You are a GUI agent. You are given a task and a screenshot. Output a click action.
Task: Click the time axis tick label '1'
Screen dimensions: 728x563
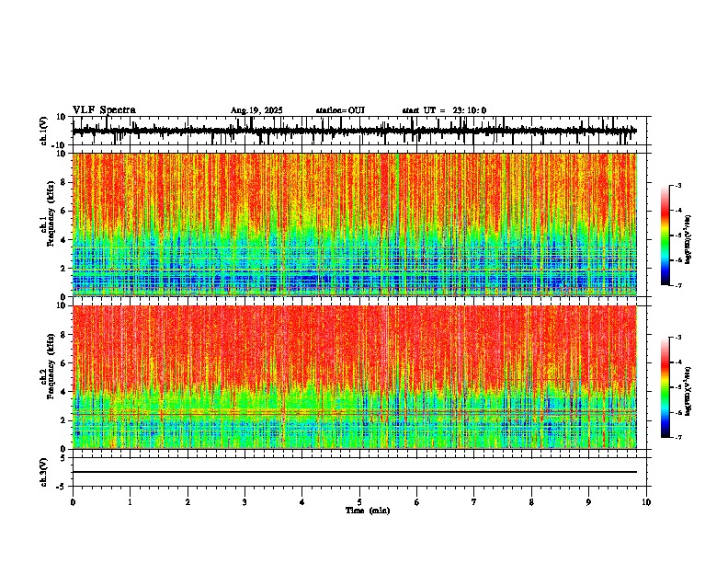(x=130, y=502)
